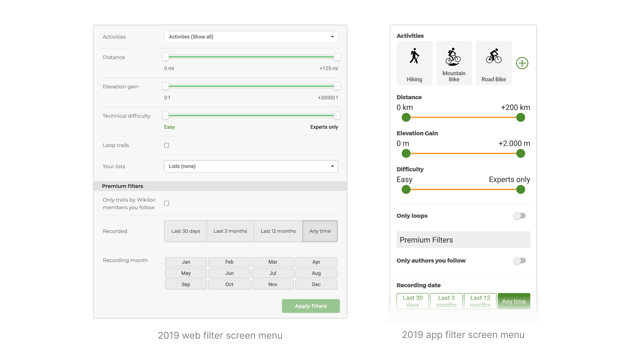Screen dimensions: 640x364
Task: Select the Sep recording month button
Action: pos(186,285)
